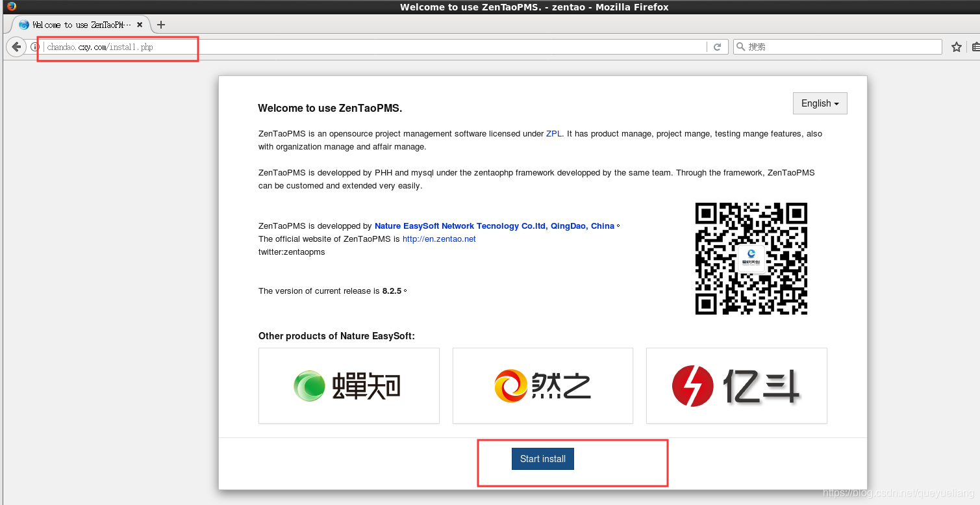Click the Firefox icon in title bar
The width and height of the screenshot is (980, 505).
(11, 6)
